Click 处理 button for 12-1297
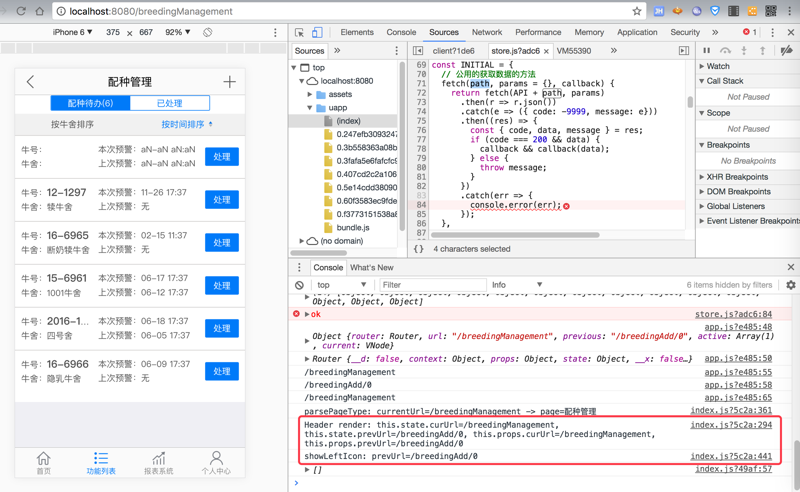 click(x=221, y=200)
